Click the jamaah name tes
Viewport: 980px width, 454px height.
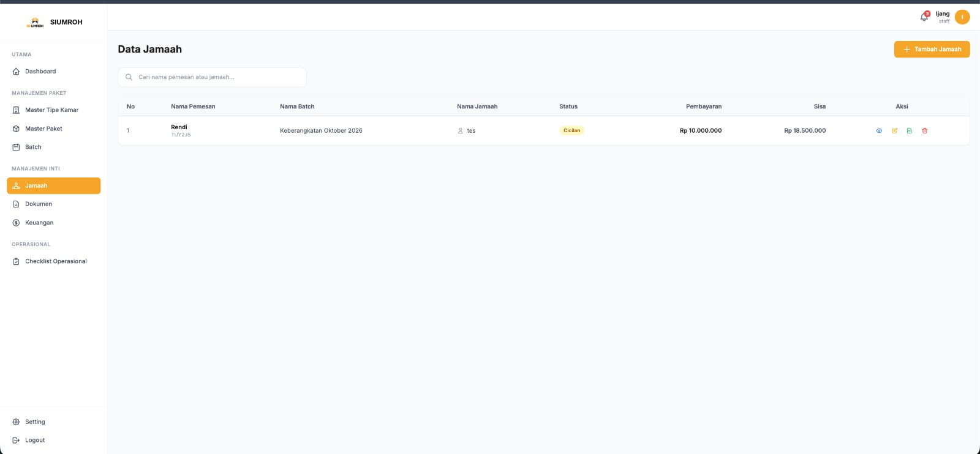(x=471, y=130)
